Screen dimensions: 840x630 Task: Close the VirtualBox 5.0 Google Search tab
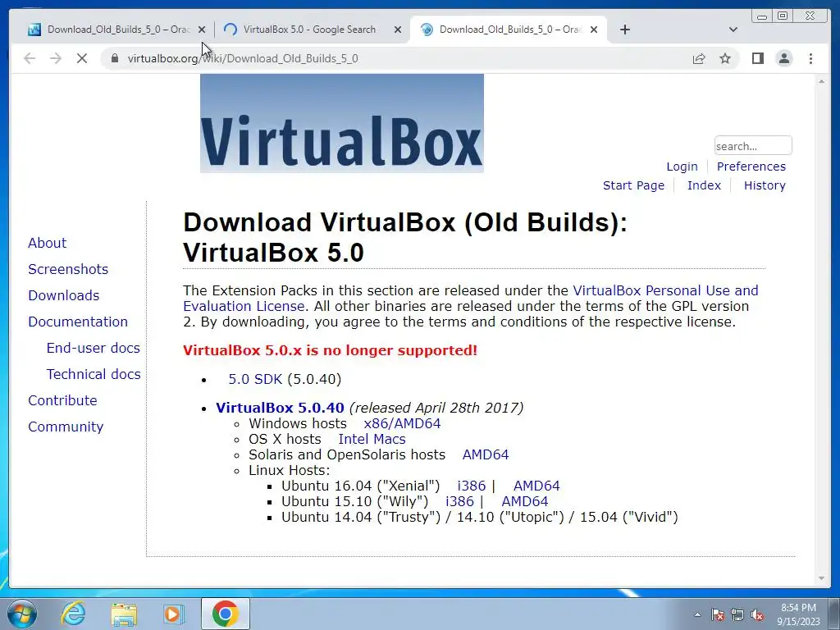[x=398, y=30]
